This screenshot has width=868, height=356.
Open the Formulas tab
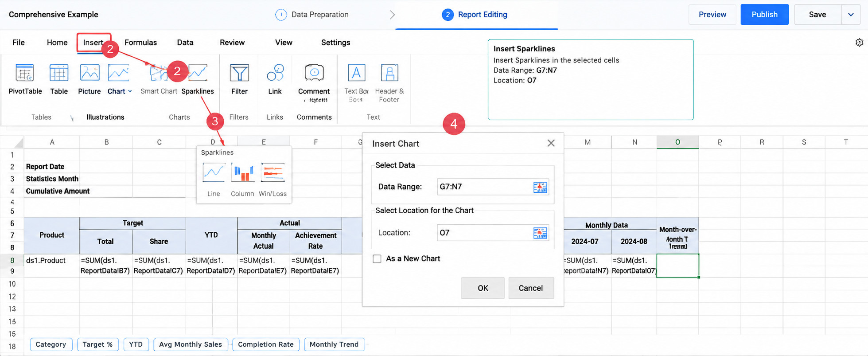[x=140, y=43]
